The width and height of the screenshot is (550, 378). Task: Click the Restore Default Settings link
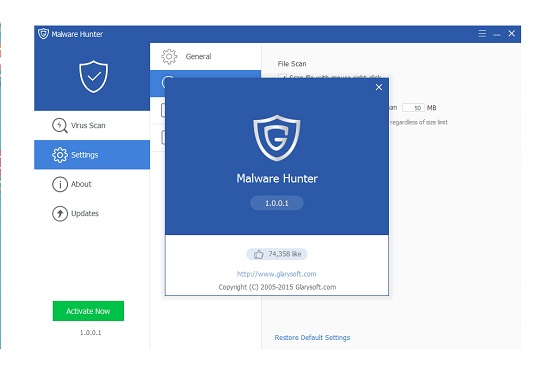312,337
